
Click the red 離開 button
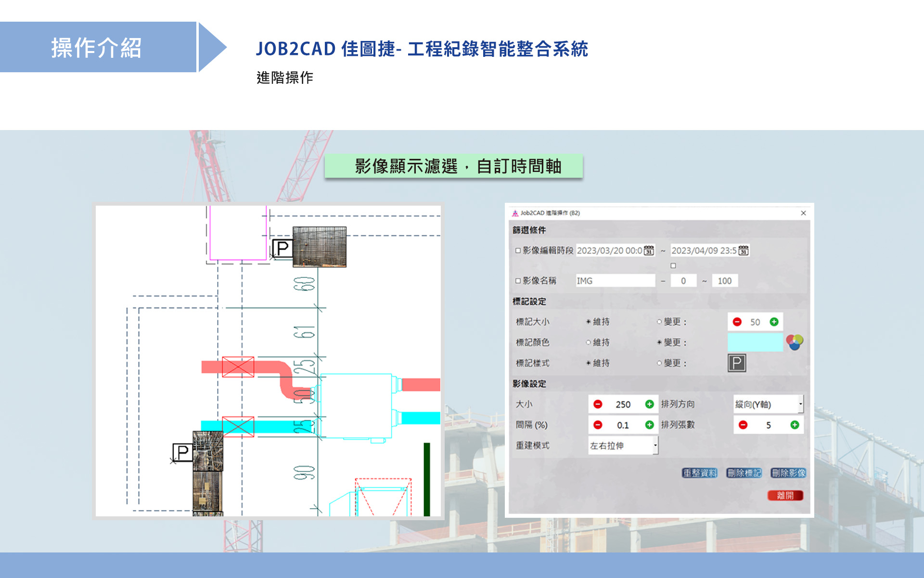tap(785, 495)
